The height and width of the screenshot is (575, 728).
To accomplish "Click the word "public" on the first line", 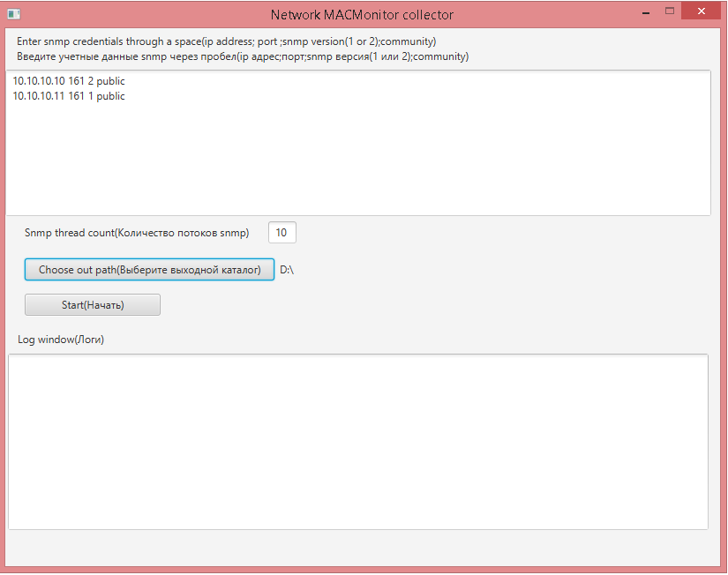I will click(x=110, y=81).
